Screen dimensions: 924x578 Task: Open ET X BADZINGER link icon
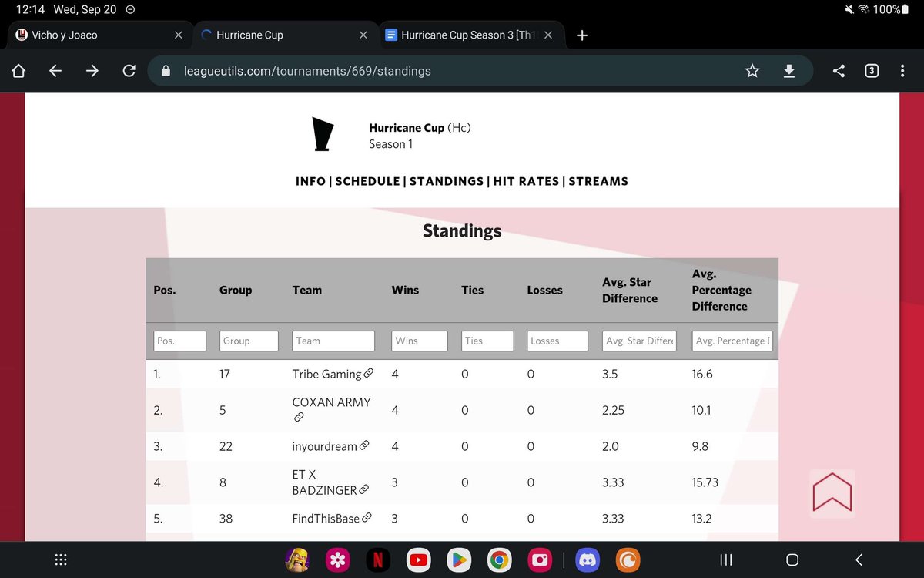pyautogui.click(x=363, y=489)
